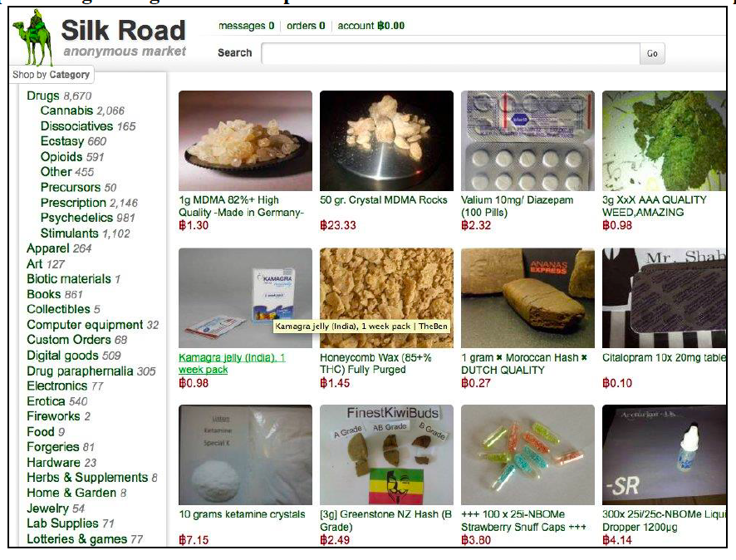Click the FinestKiwiBuds listing thumbnail
The width and height of the screenshot is (736, 560).
point(386,454)
